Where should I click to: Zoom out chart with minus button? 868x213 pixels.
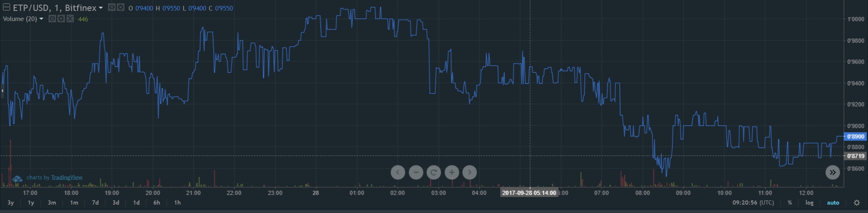[x=416, y=172]
